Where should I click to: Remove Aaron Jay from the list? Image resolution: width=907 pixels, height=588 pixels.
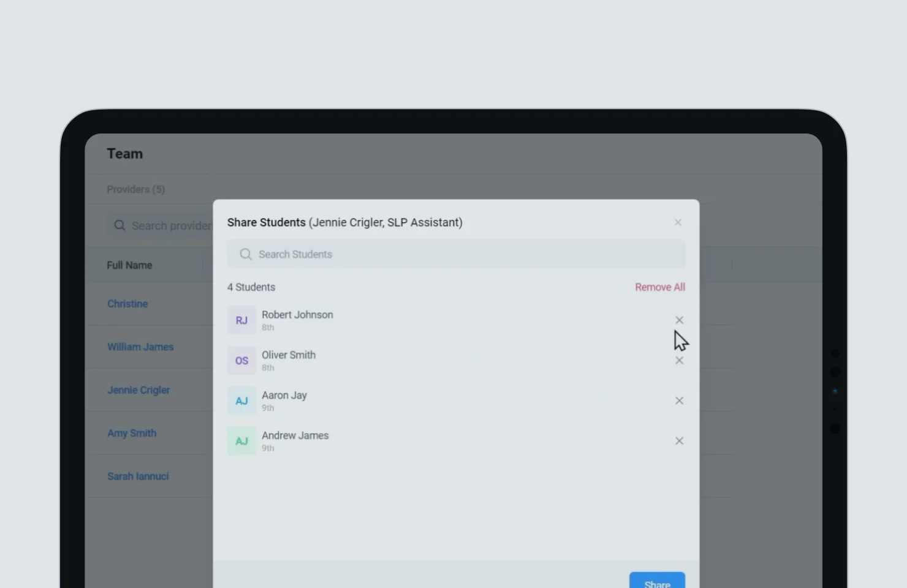679,401
